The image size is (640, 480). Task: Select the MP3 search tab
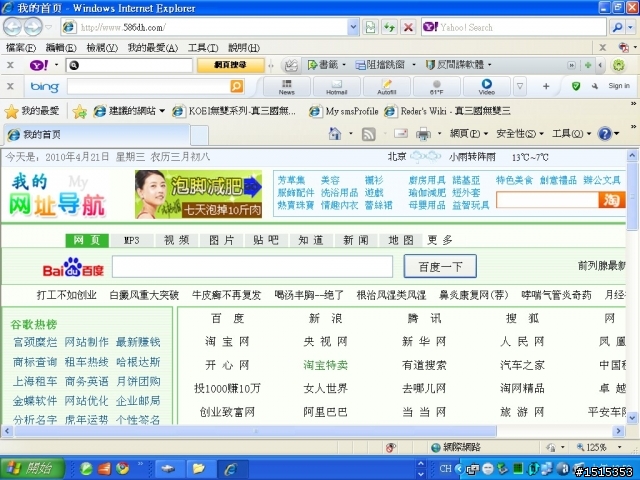(131, 240)
